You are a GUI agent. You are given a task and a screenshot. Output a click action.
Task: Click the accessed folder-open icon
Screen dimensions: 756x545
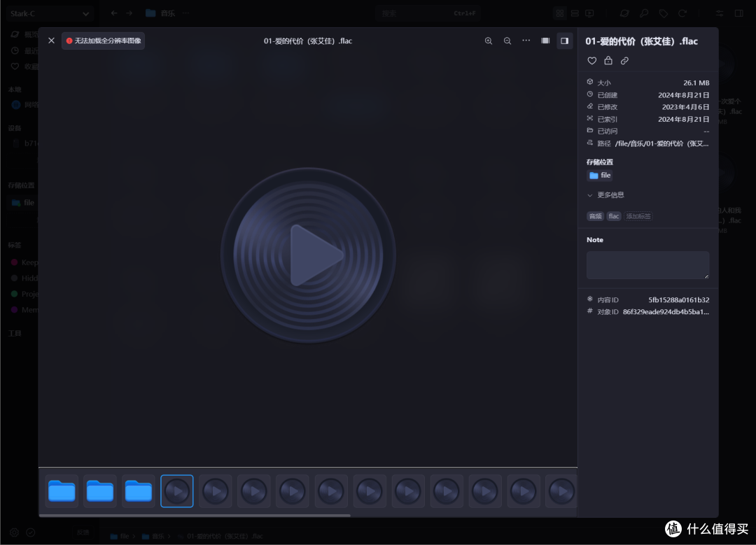[x=589, y=130]
